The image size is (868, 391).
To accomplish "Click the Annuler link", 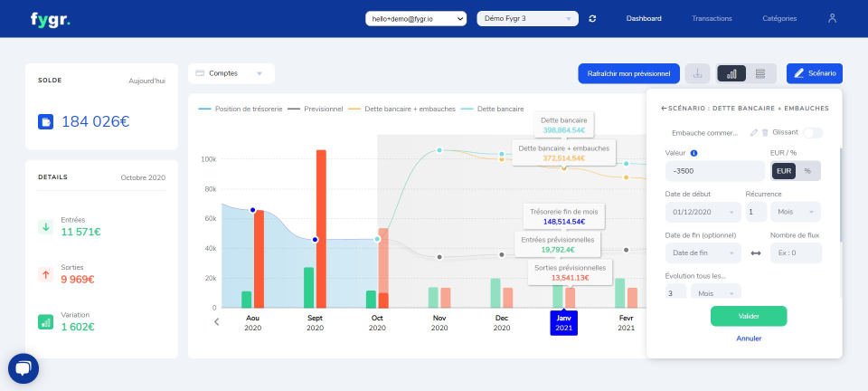I will point(749,339).
